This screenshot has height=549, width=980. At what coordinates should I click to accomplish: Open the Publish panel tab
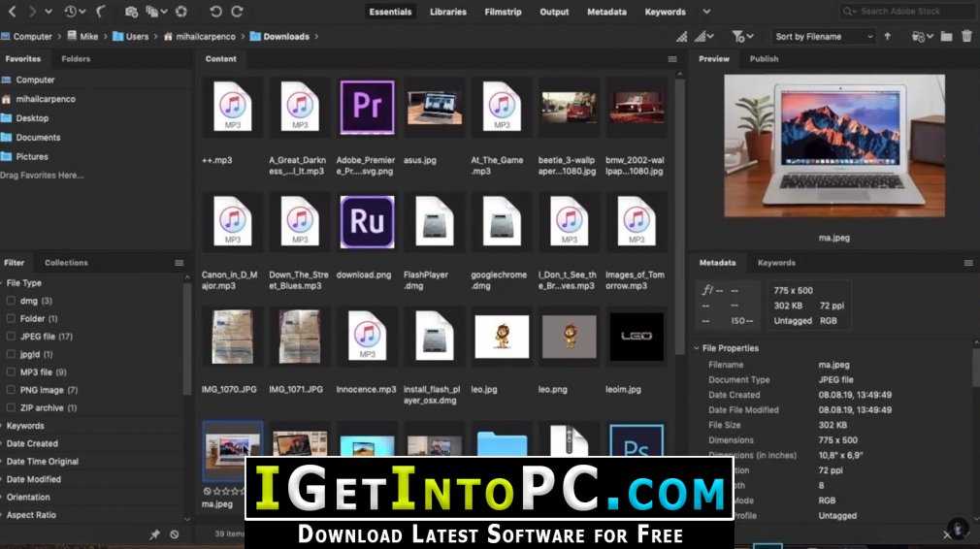pos(764,59)
